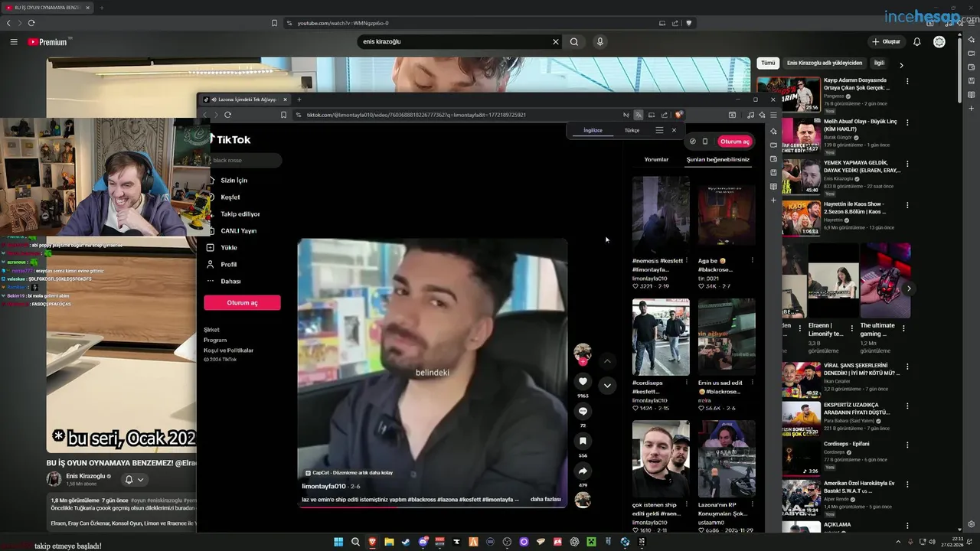Open the YouTube account avatar menu
980x551 pixels.
click(939, 42)
